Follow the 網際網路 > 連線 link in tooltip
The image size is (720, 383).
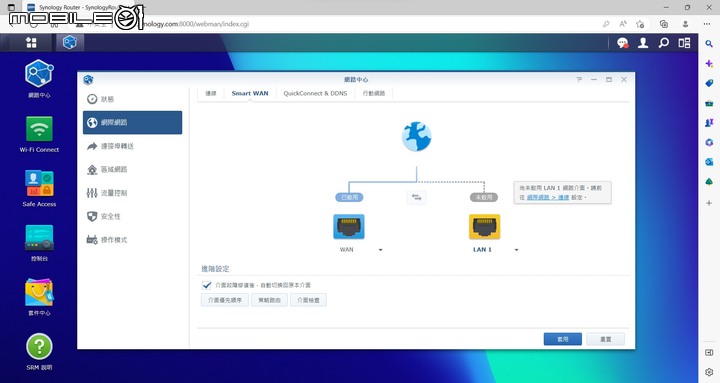pos(548,197)
